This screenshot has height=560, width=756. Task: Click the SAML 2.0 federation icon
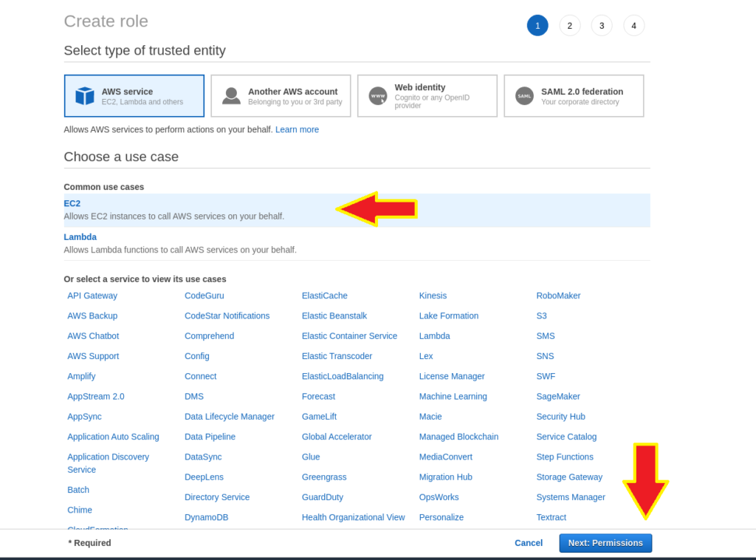click(x=524, y=96)
